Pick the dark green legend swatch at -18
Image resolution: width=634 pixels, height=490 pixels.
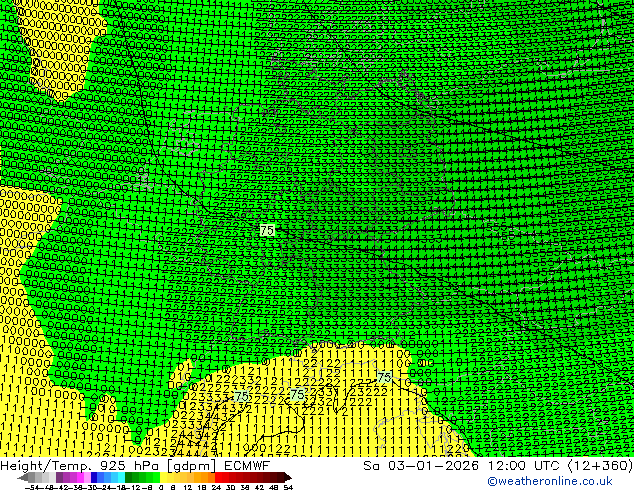129,477
